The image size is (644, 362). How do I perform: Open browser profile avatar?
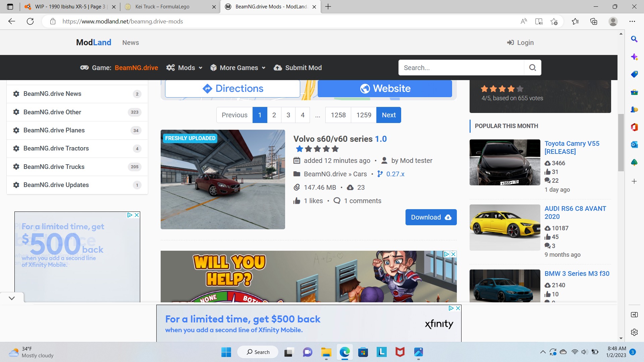[x=613, y=21]
